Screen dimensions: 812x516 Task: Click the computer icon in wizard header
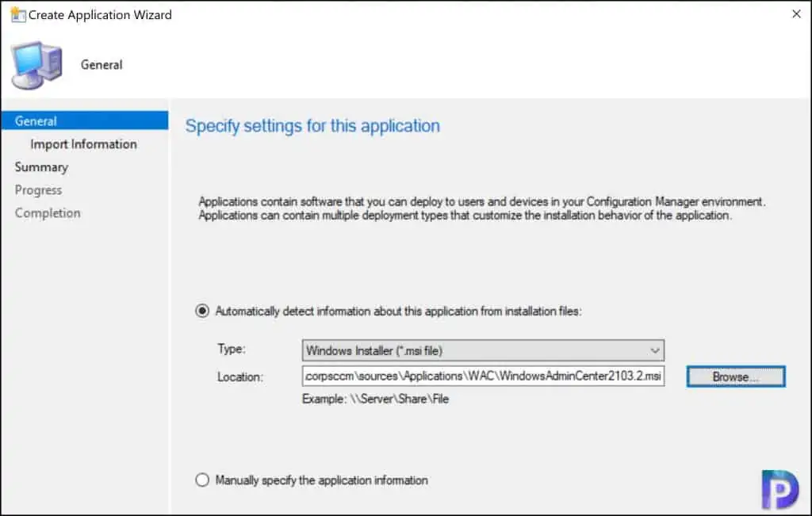point(36,65)
